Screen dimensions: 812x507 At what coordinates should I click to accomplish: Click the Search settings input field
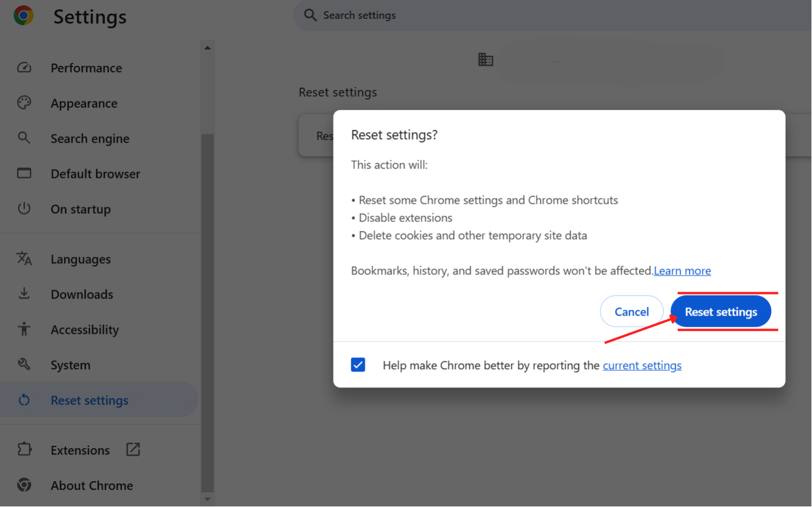point(412,15)
